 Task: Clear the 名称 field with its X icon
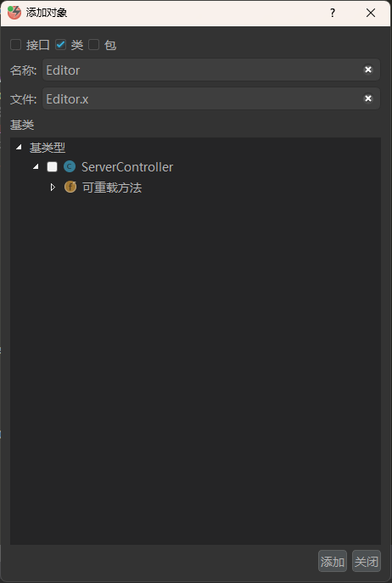click(368, 70)
